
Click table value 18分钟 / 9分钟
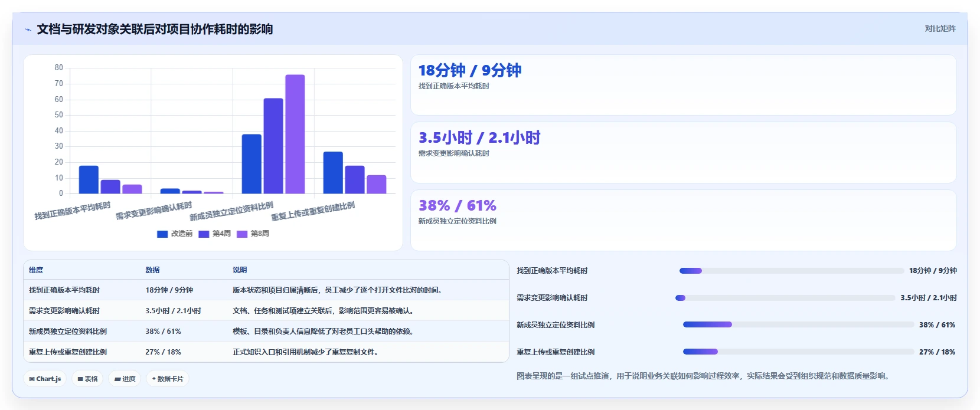169,290
